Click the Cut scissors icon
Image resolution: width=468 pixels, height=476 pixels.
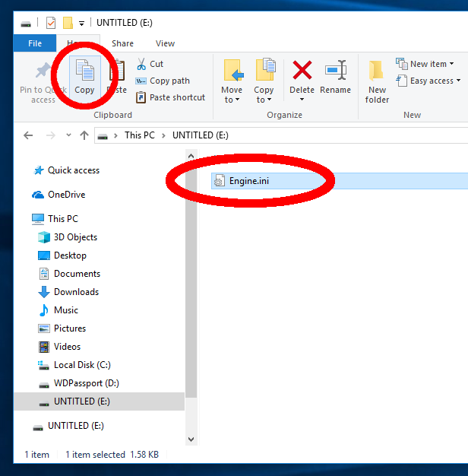click(141, 64)
